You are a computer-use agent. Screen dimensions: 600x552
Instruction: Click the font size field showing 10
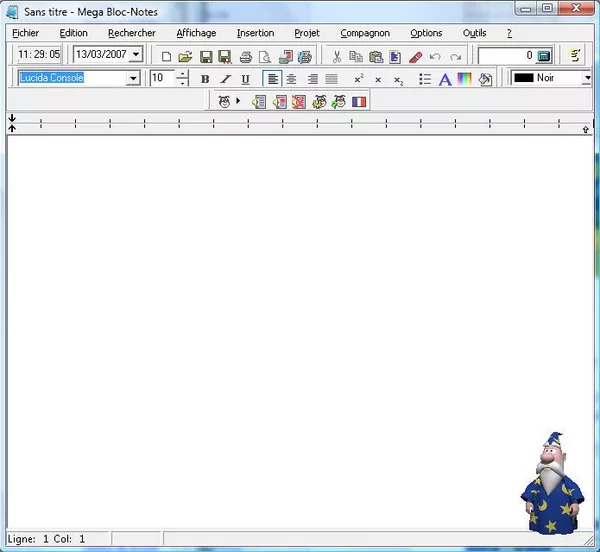click(163, 78)
